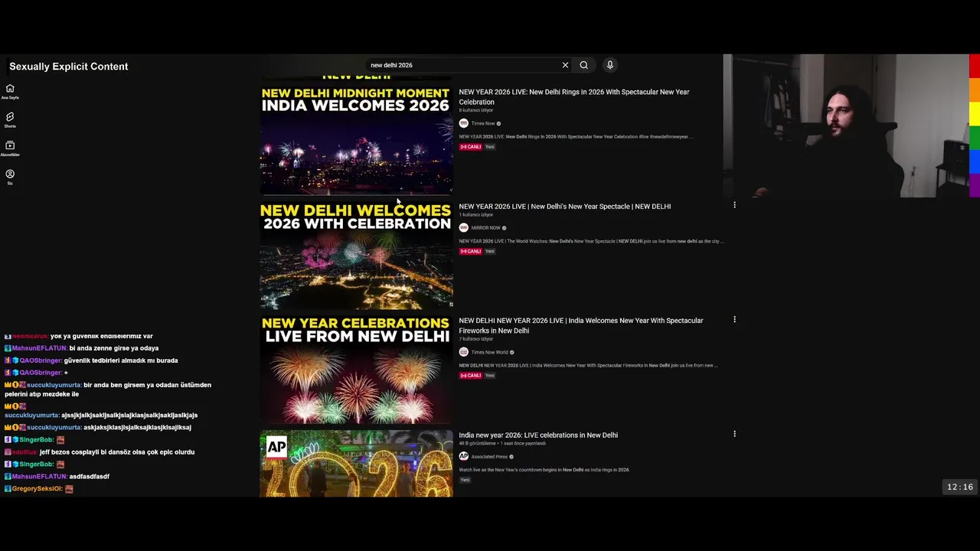The image size is (980, 551).
Task: Go to Associated Press channel name
Action: [489, 457]
